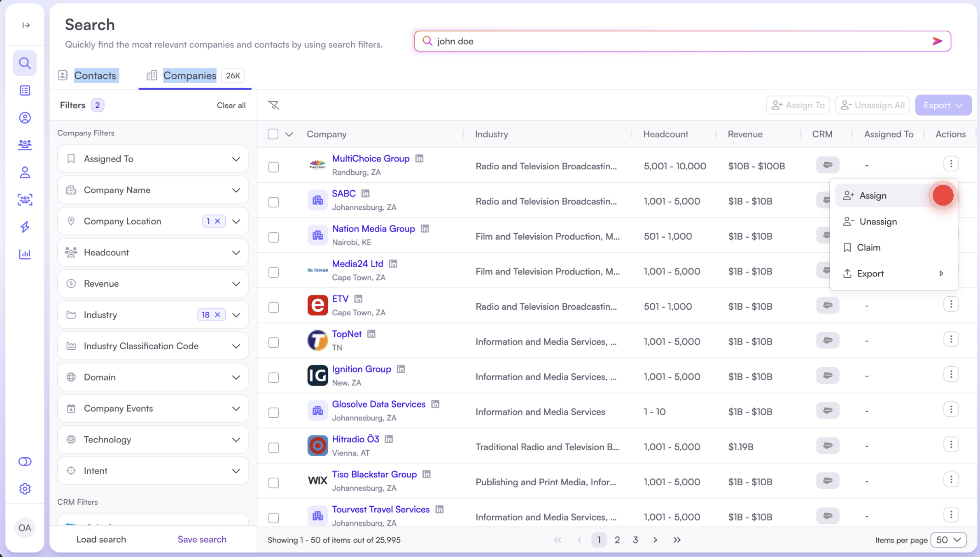Click the clear filters funnel icon

click(273, 105)
